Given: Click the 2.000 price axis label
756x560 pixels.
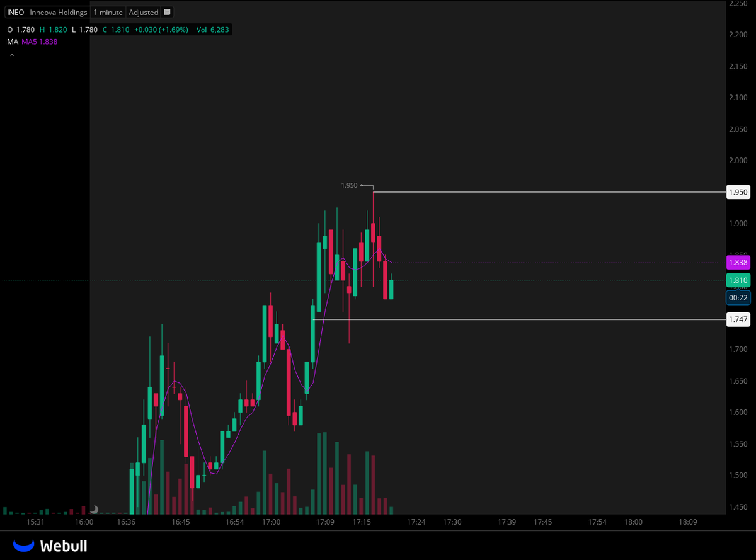Looking at the screenshot, I should pyautogui.click(x=738, y=161).
